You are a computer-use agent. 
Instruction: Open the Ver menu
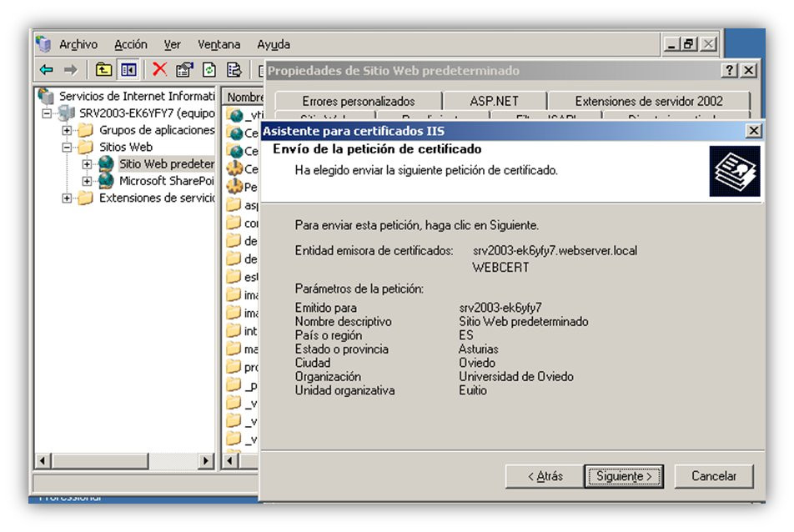tap(172, 44)
